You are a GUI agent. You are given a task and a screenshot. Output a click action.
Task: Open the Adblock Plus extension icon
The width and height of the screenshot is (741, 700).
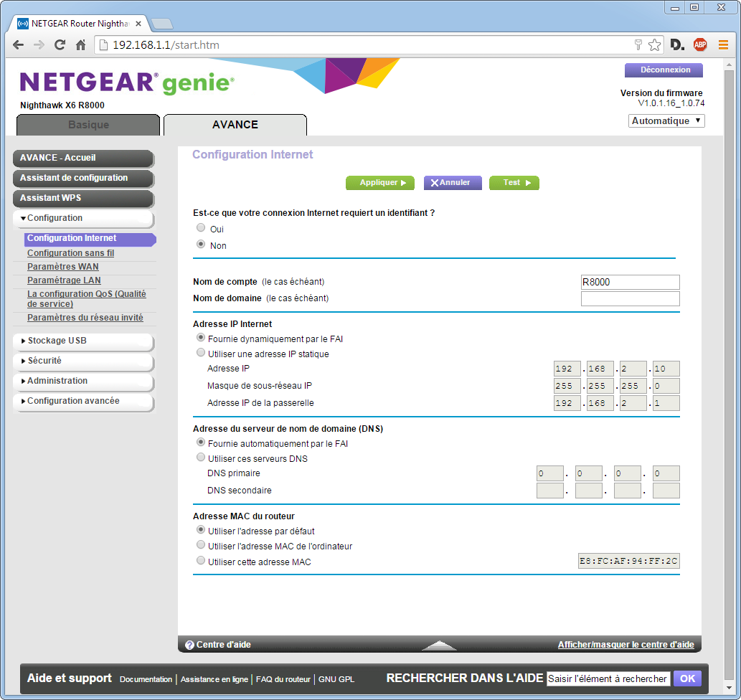699,45
